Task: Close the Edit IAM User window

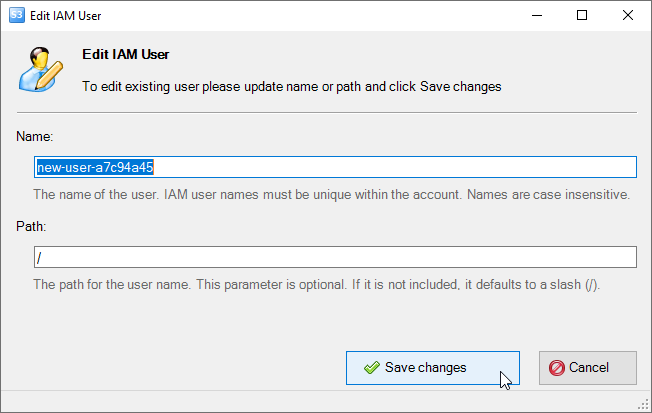Action: tap(627, 15)
